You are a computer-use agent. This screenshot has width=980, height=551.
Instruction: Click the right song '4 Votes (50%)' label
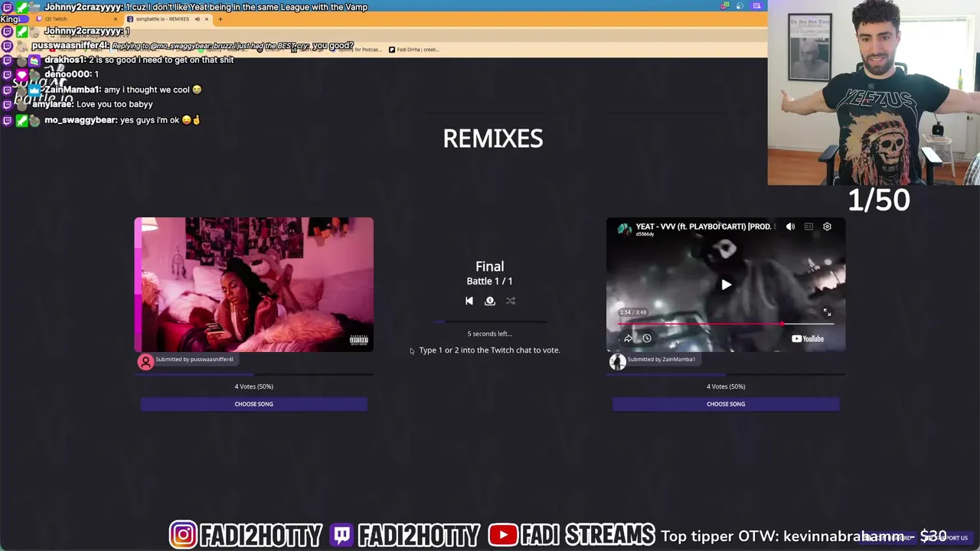[726, 386]
